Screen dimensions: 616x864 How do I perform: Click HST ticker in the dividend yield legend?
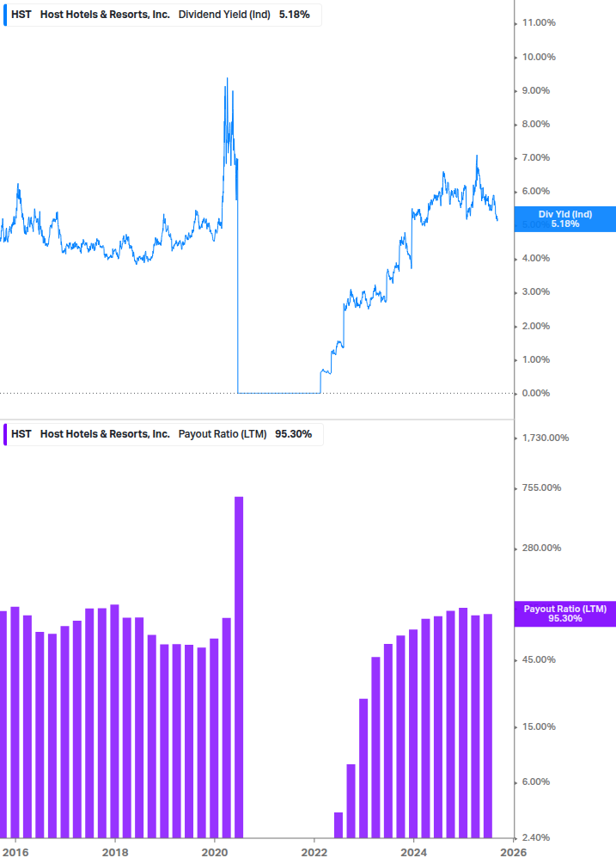pos(21,15)
